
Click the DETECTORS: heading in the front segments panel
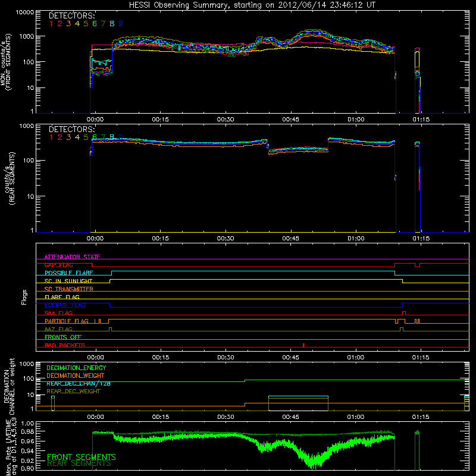(72, 15)
